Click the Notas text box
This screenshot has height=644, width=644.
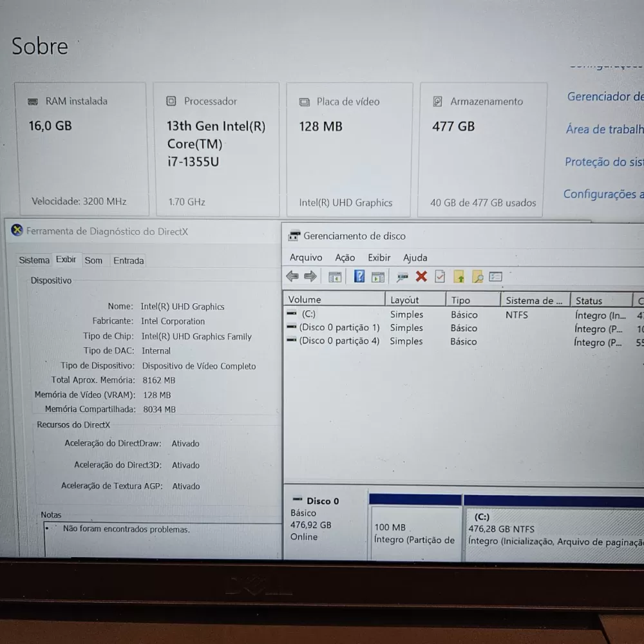(x=163, y=540)
